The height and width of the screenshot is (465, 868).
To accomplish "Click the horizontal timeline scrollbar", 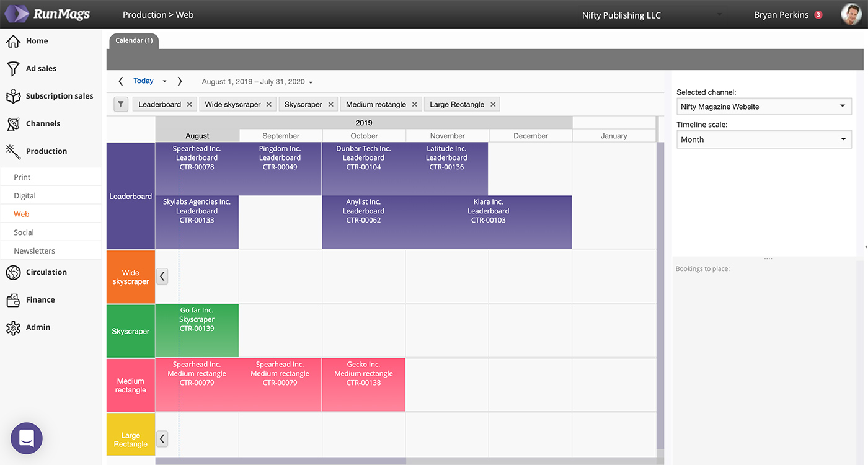I will pyautogui.click(x=280, y=461).
